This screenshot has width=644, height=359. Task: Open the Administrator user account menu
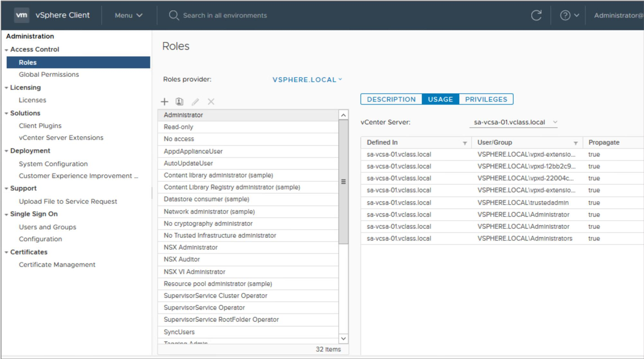618,15
